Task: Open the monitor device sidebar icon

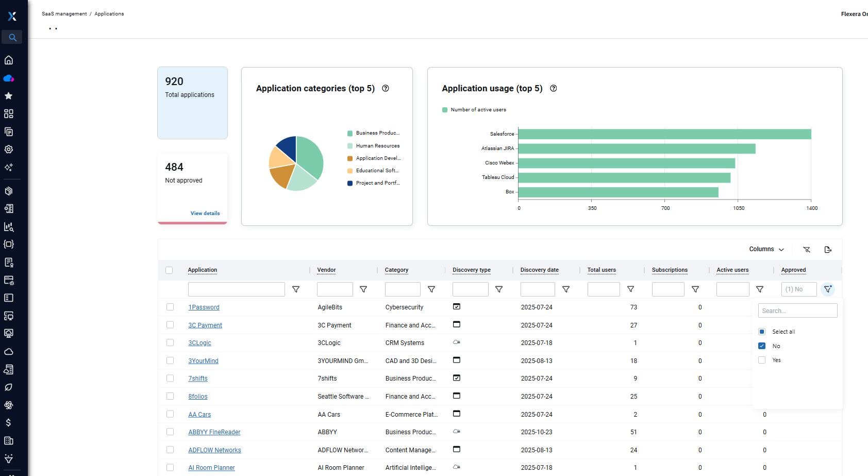Action: [9, 334]
